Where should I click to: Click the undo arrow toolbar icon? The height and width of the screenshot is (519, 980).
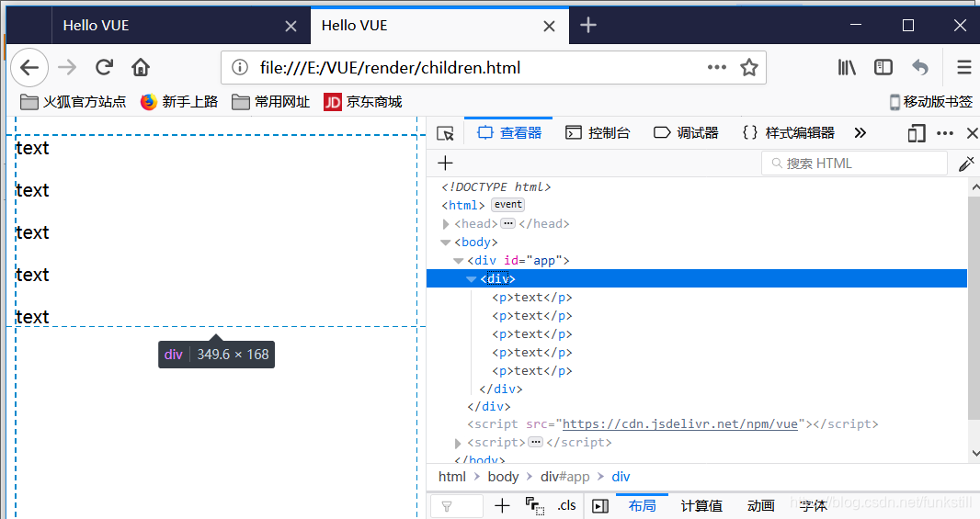(920, 67)
